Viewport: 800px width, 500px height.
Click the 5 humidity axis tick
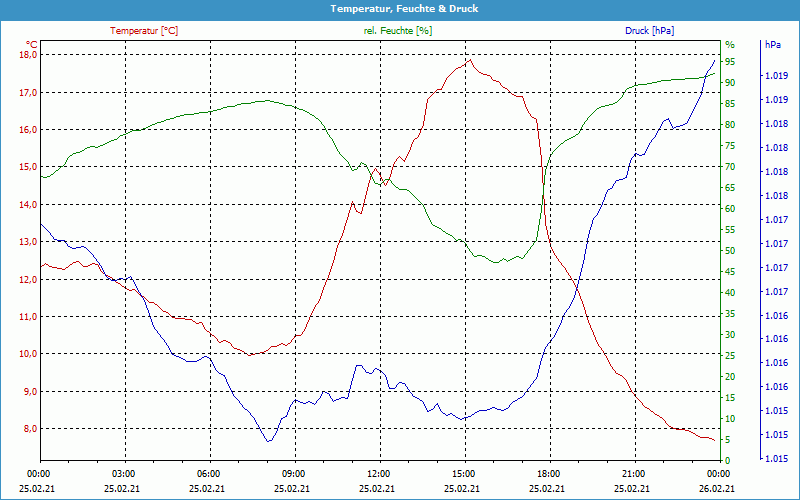click(728, 440)
